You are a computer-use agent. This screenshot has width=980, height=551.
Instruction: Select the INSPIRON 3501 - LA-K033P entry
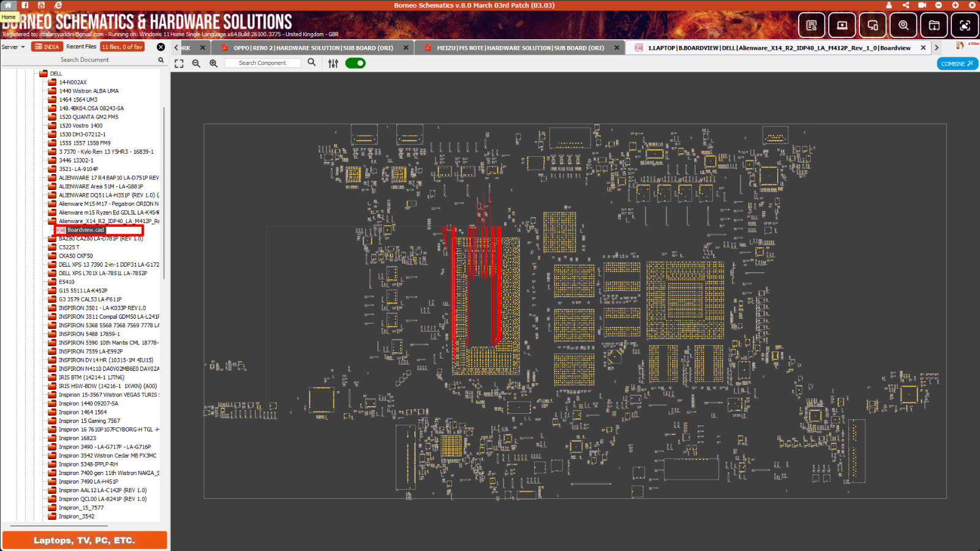102,308
